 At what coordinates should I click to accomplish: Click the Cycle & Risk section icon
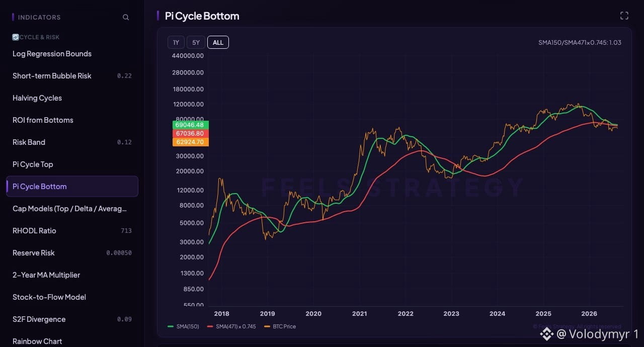16,37
